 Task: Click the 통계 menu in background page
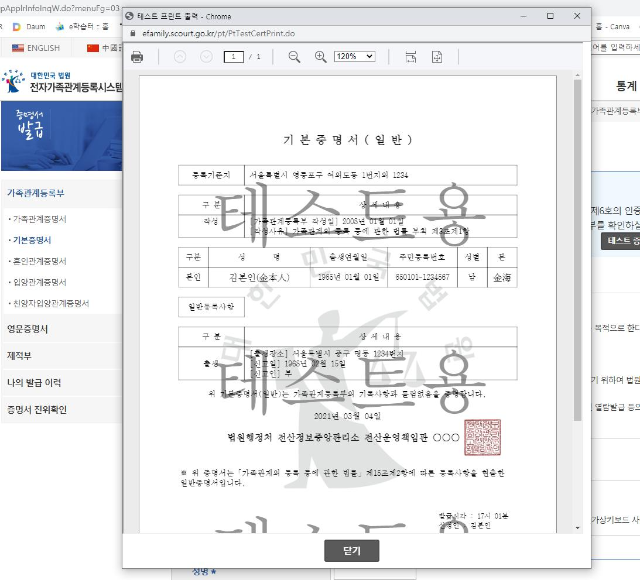(626, 86)
